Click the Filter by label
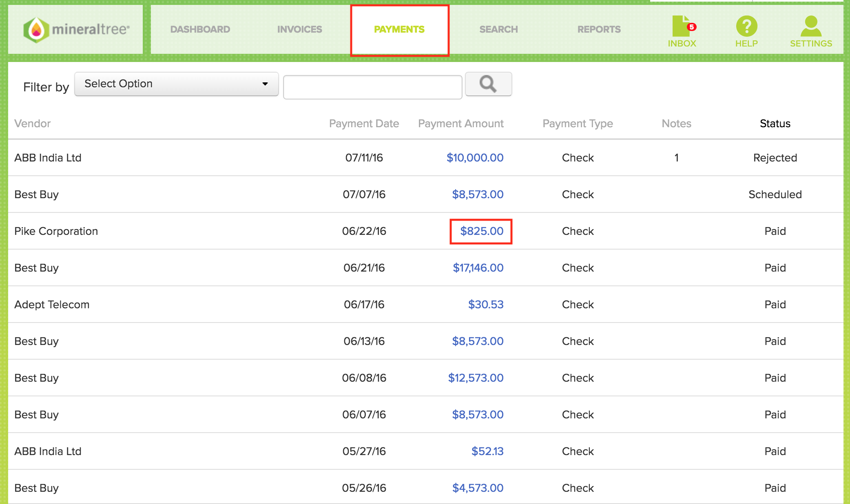Viewport: 850px width, 504px height. point(46,87)
